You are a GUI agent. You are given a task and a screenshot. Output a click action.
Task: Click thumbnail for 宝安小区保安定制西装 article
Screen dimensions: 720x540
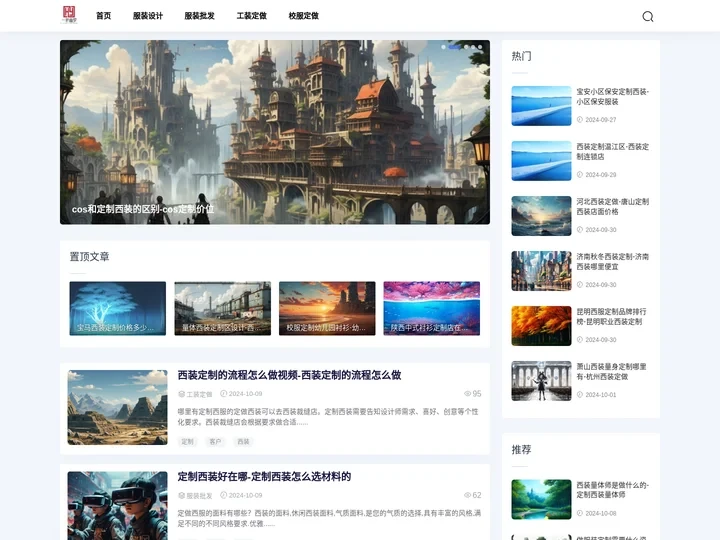point(541,106)
